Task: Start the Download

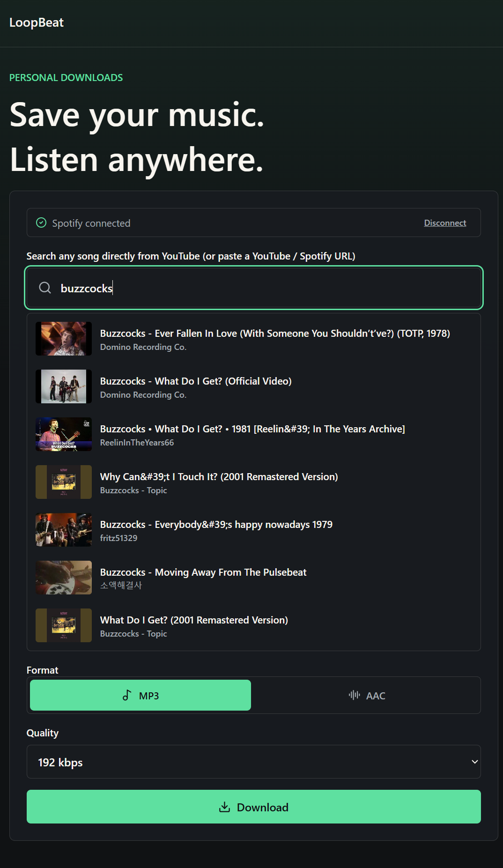Action: click(x=254, y=807)
